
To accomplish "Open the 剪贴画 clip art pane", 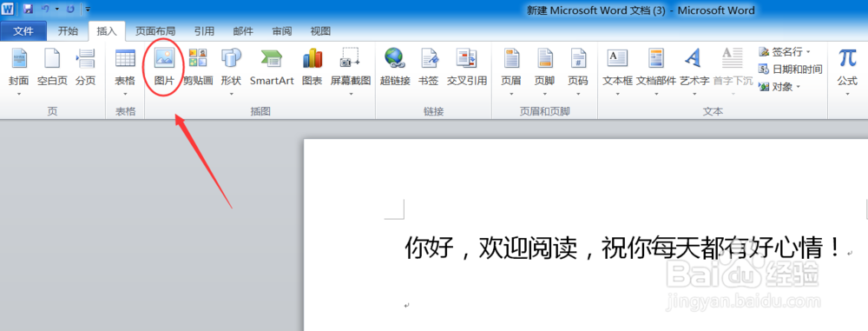I will coord(198,68).
